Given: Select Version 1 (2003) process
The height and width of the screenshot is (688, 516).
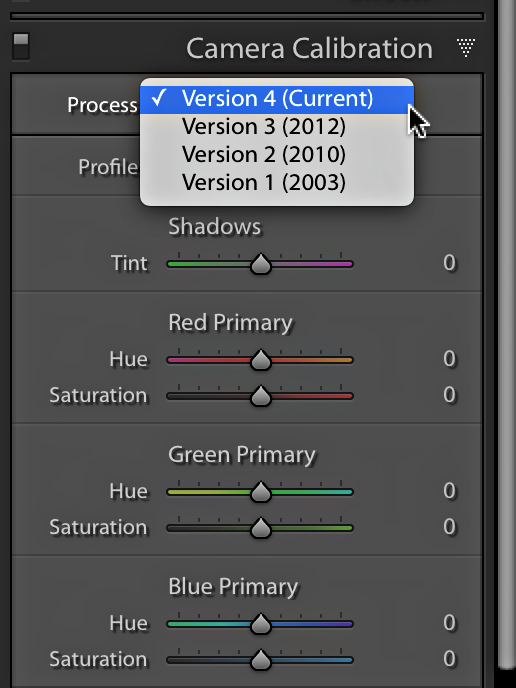Looking at the screenshot, I should coord(277,183).
